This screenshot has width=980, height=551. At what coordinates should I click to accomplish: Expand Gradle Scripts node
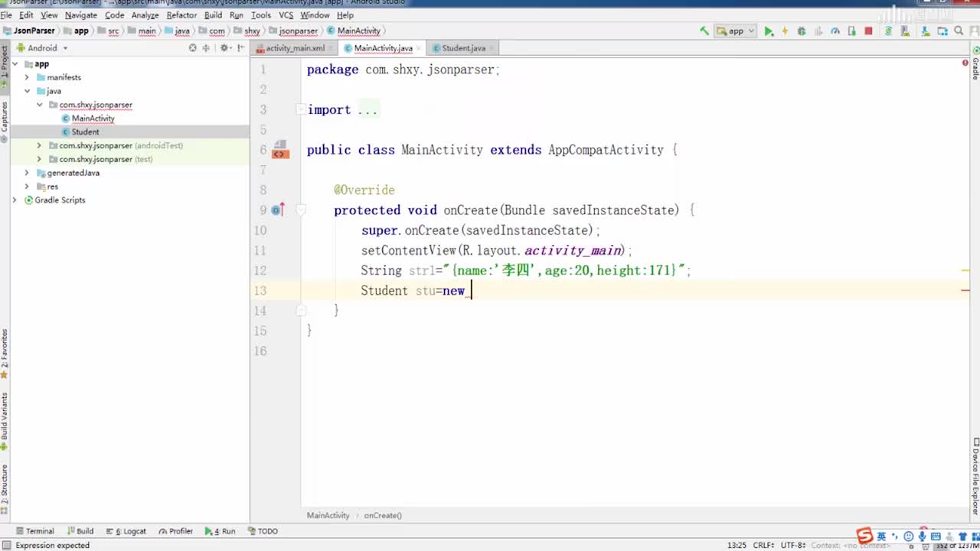pos(15,200)
